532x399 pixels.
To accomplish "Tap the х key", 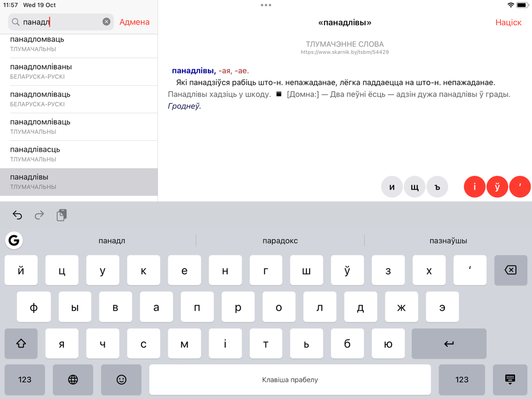I will [429, 270].
